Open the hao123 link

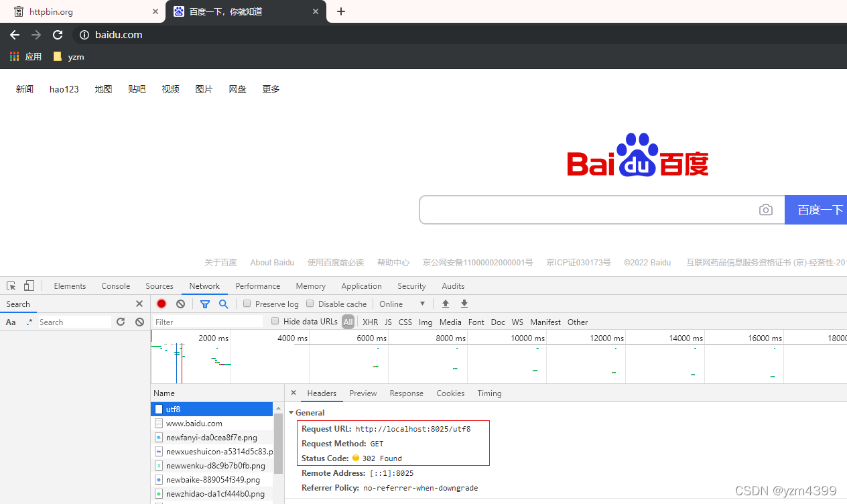64,89
